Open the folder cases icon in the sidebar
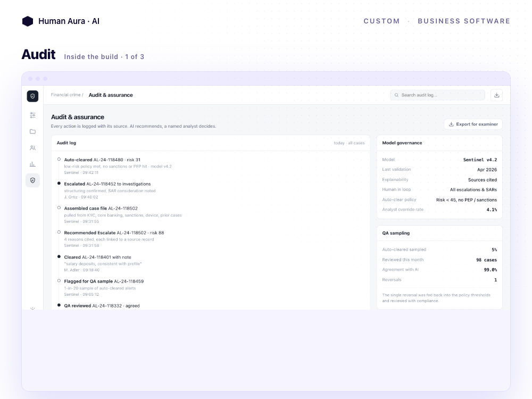The height and width of the screenshot is (399, 532). 32,131
